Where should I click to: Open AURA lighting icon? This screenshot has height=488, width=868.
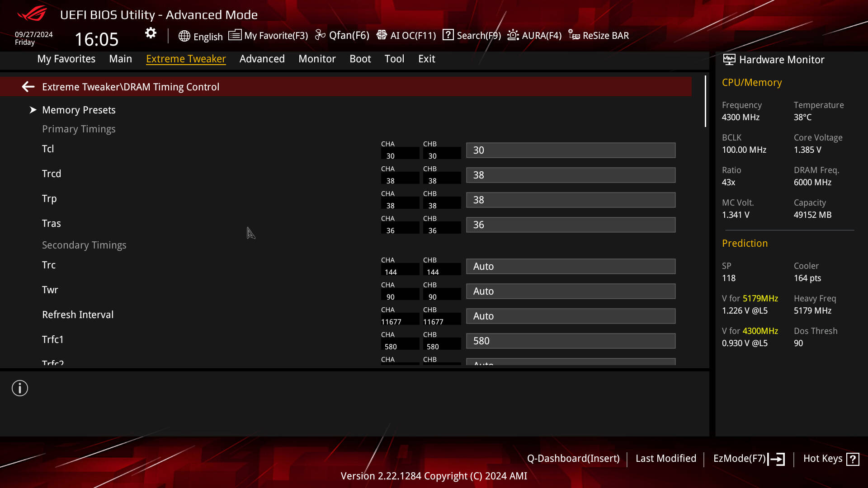point(513,35)
